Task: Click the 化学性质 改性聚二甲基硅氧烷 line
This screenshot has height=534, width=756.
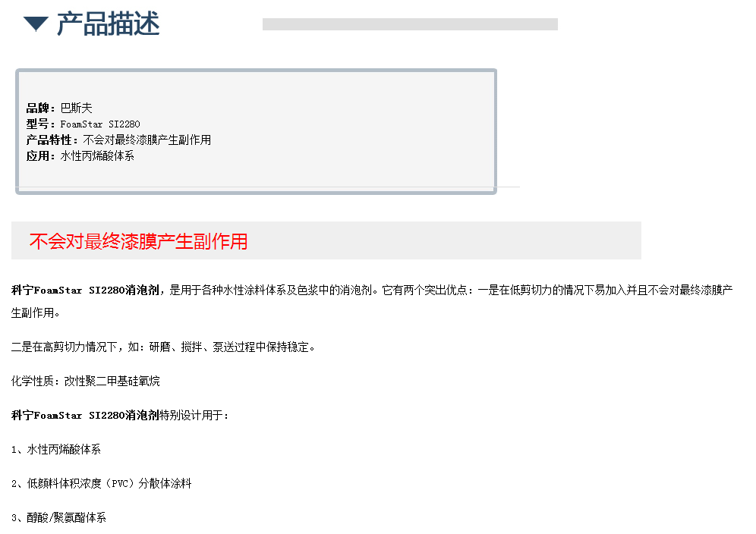Action: pyautogui.click(x=85, y=382)
